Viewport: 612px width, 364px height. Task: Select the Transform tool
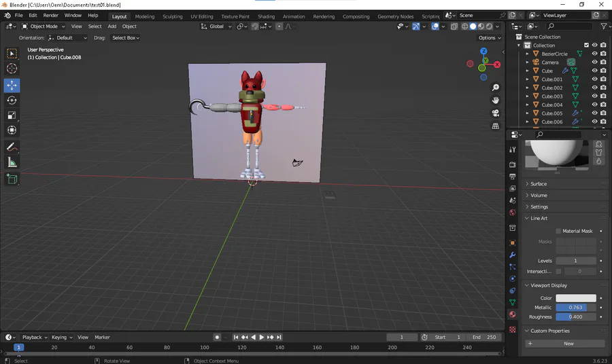pyautogui.click(x=12, y=130)
